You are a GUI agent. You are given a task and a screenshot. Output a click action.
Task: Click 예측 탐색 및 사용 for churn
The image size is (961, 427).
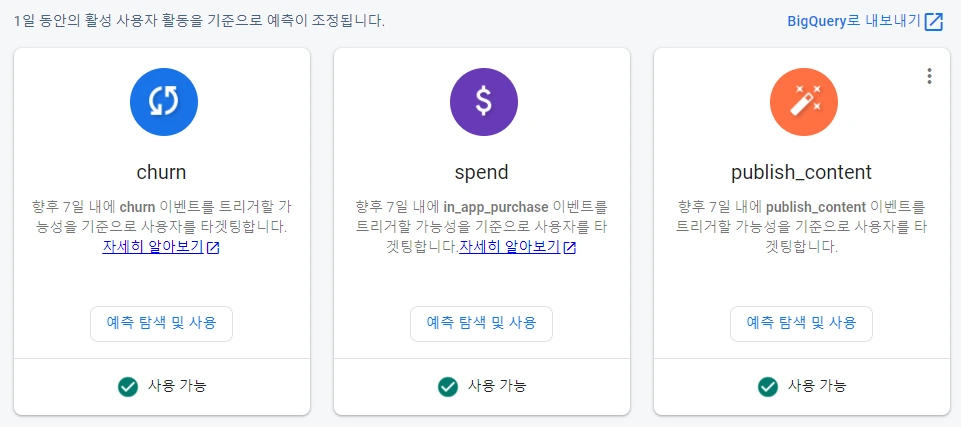pyautogui.click(x=162, y=323)
